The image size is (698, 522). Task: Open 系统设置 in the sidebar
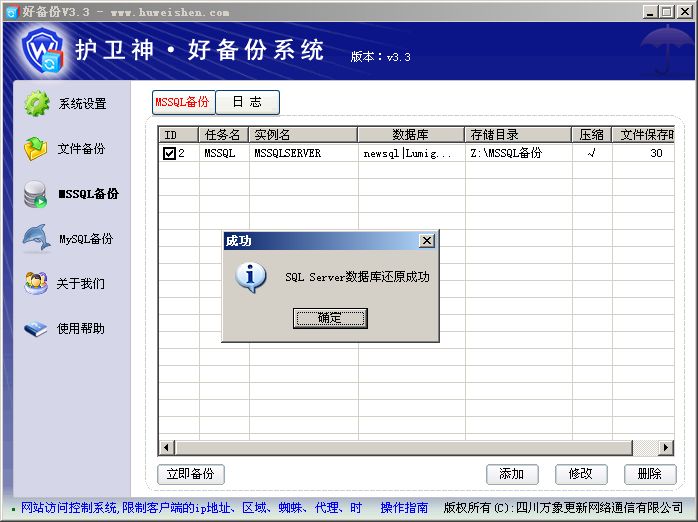[82, 104]
